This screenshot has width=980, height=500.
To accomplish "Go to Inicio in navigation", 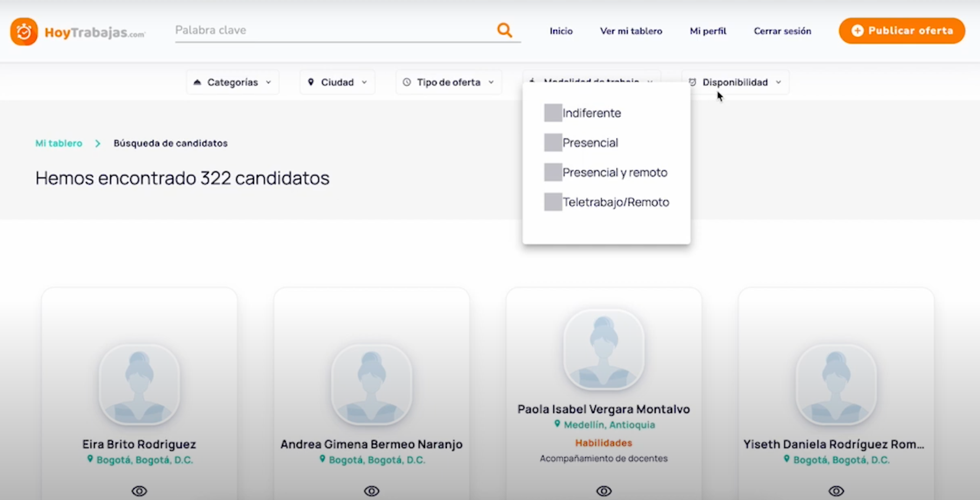I will click(x=561, y=31).
